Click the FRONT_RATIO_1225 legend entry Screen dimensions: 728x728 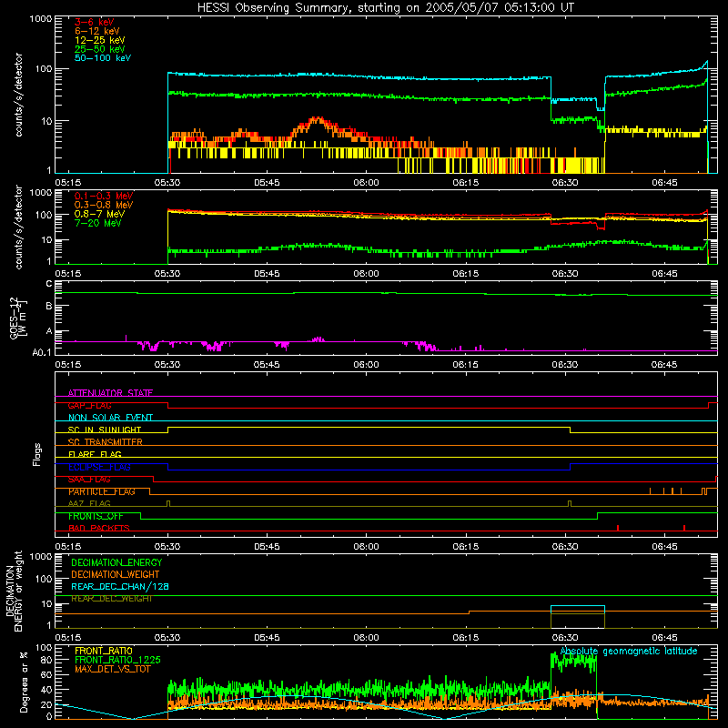tap(117, 660)
